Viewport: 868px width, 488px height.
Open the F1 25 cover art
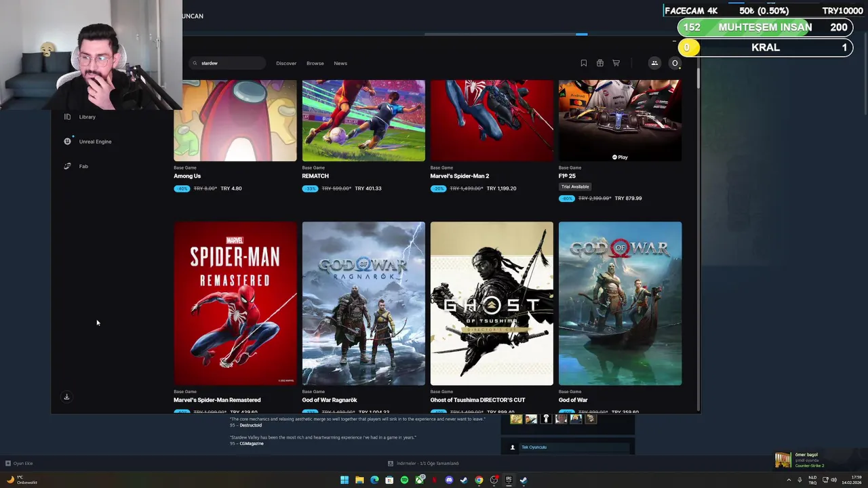click(620, 121)
